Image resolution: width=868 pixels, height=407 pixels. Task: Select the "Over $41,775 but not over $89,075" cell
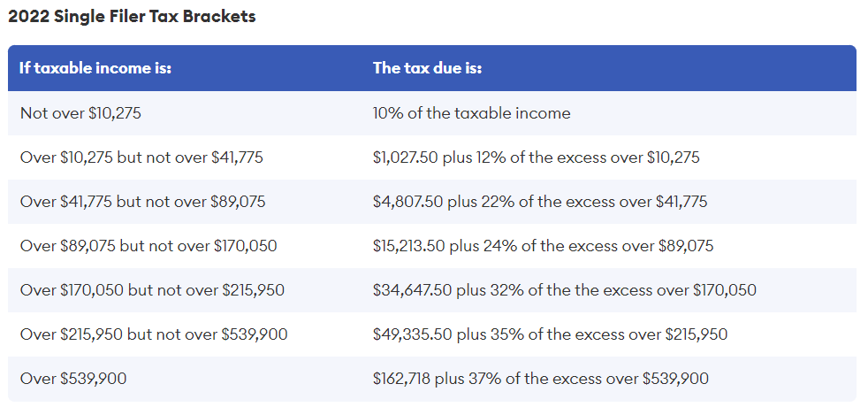[x=142, y=202]
